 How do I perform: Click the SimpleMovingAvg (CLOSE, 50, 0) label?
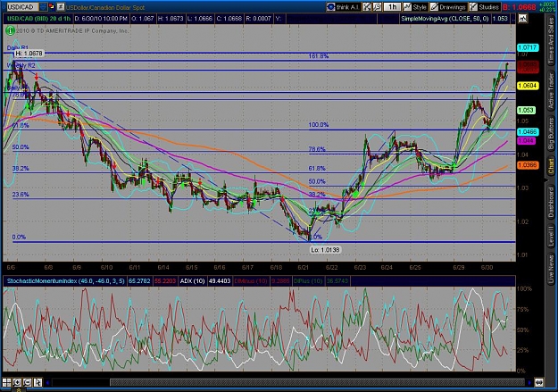click(445, 19)
